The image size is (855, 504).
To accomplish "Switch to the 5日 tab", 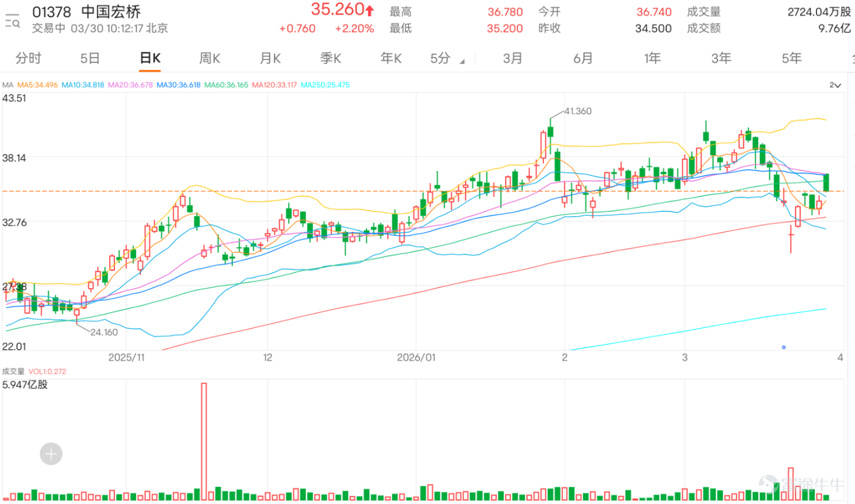I will pos(90,58).
